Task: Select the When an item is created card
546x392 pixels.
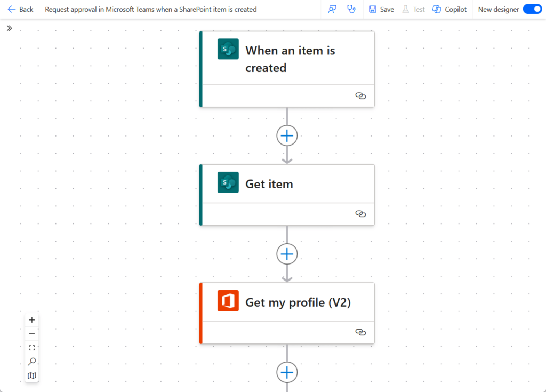Action: click(287, 69)
